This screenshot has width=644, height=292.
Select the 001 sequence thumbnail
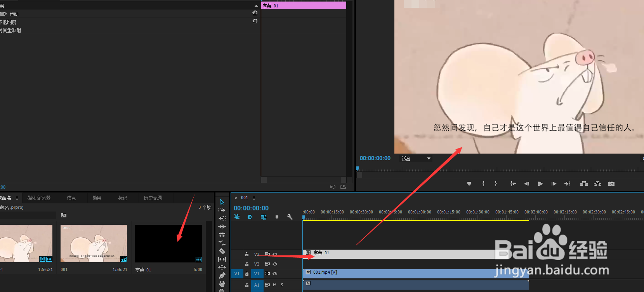[94, 243]
